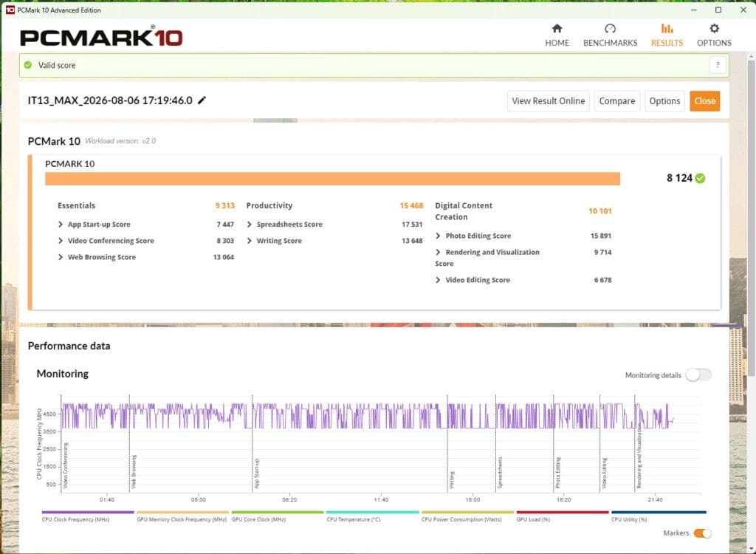Minimize the PCMark 10 window
The image size is (756, 554).
[x=694, y=10]
